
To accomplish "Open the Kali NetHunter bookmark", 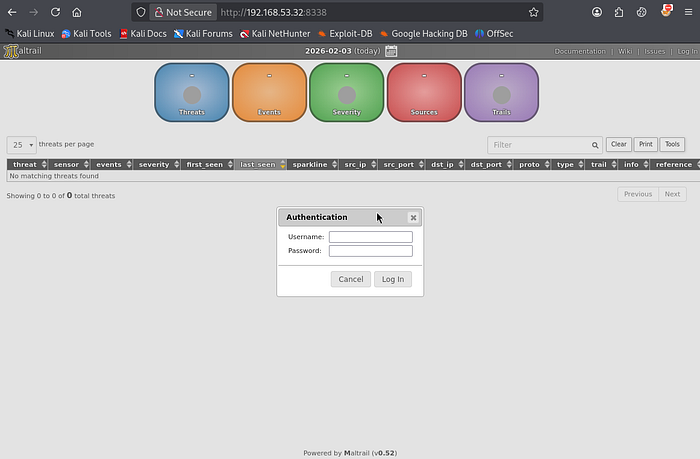I will pyautogui.click(x=275, y=33).
